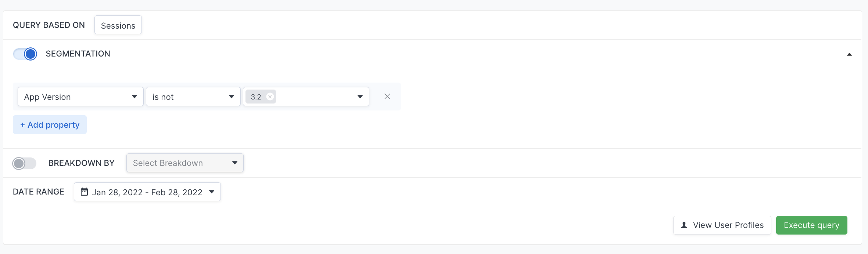Open View User Profiles
Viewport: 868px width, 254px height.
722,225
